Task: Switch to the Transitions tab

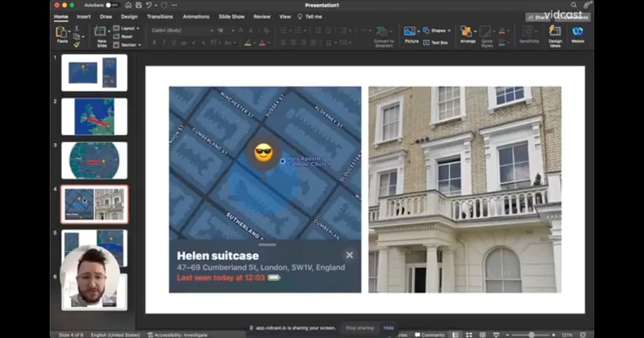Action: (x=160, y=17)
